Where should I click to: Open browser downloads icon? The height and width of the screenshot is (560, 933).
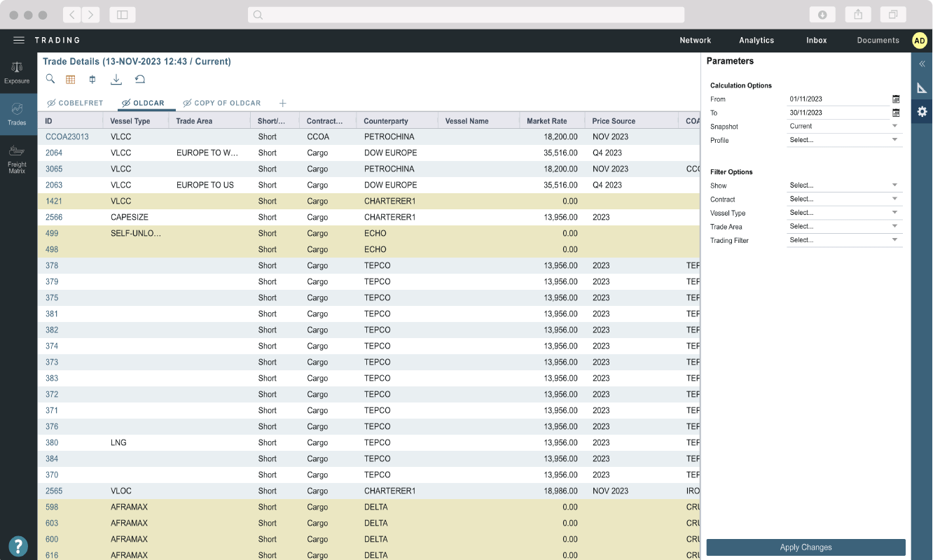pos(822,15)
